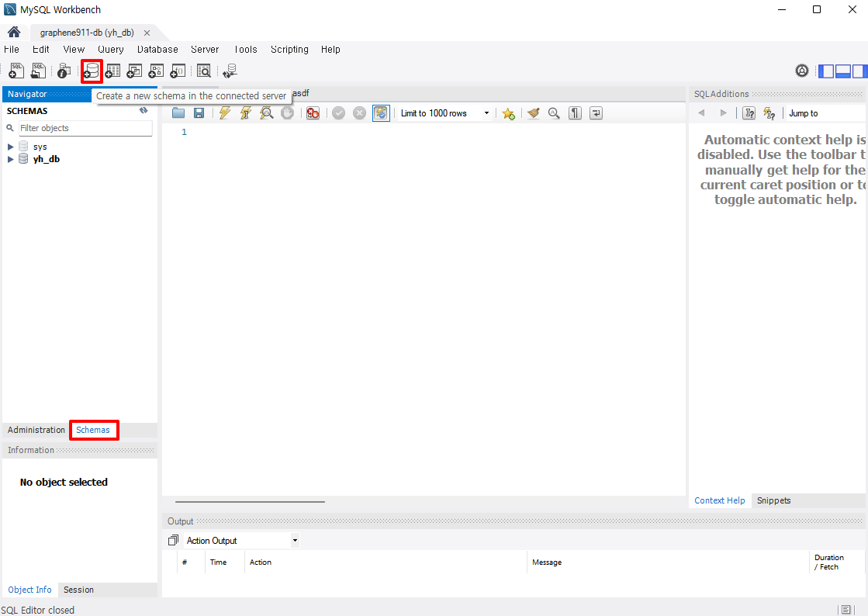The image size is (868, 616).
Task: Create a new function icon
Action: (x=178, y=71)
